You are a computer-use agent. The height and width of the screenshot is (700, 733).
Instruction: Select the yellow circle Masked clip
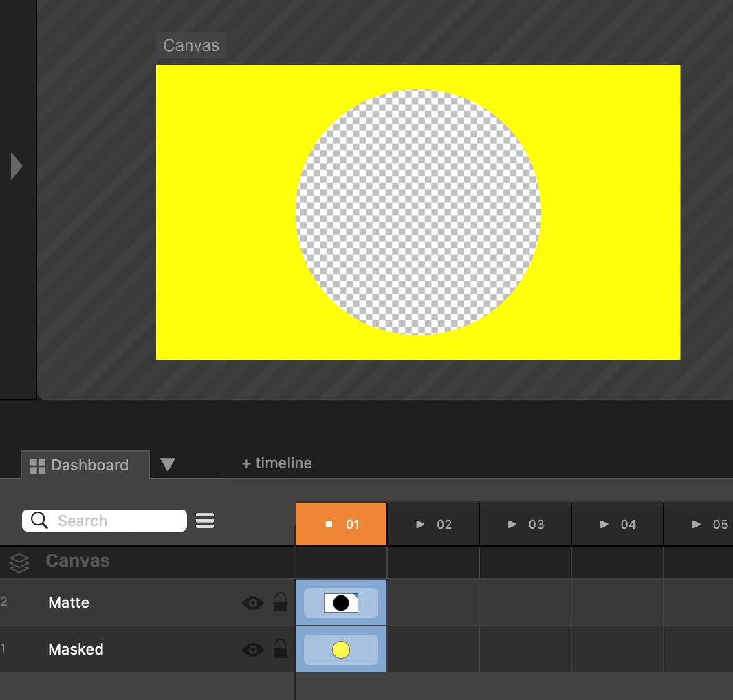coord(341,650)
